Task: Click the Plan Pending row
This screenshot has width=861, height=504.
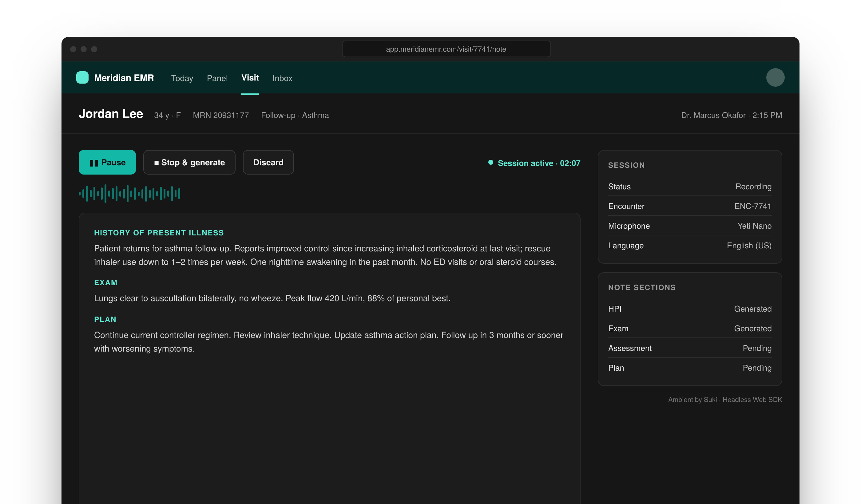Action: [x=690, y=368]
